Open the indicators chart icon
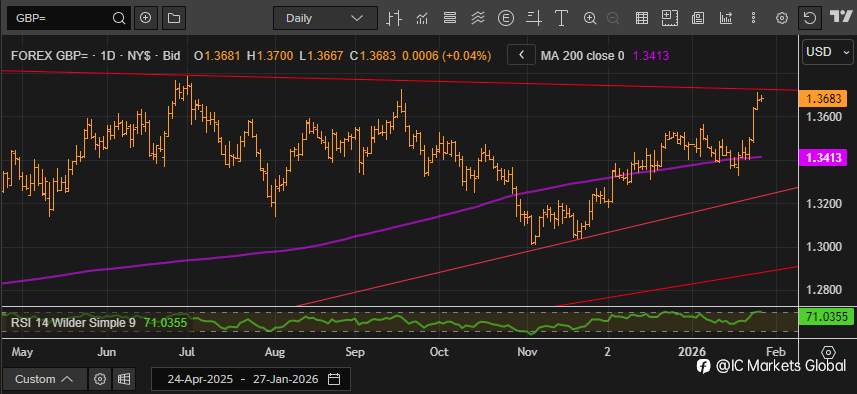The height and width of the screenshot is (394, 857). pyautogui.click(x=422, y=18)
